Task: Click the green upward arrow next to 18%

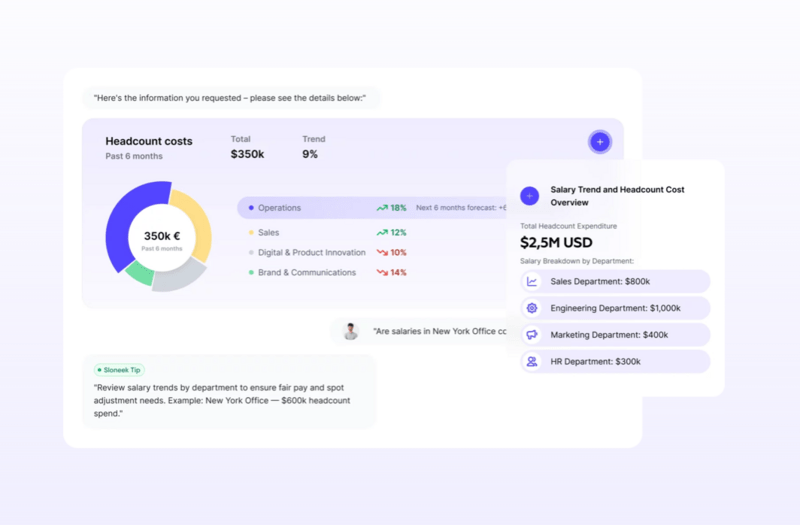Action: (382, 208)
